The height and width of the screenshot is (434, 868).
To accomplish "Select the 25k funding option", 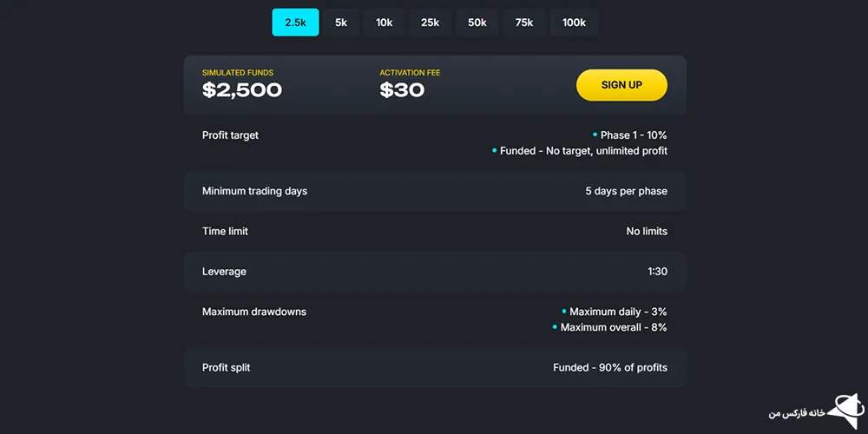I will [431, 23].
